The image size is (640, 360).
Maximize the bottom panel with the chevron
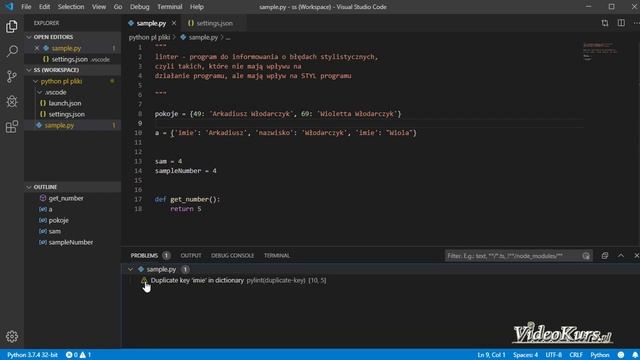point(621,256)
